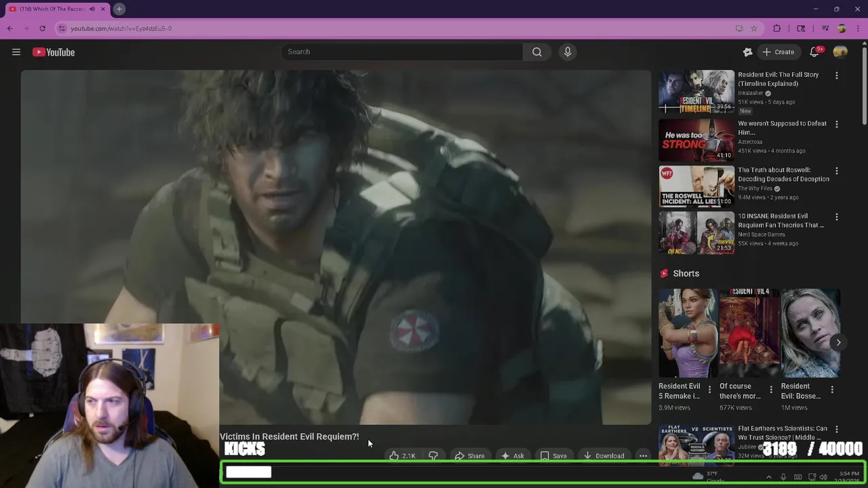Select the YouTube video browser tab
Screen dimensions: 868x488
pyautogui.click(x=58, y=9)
